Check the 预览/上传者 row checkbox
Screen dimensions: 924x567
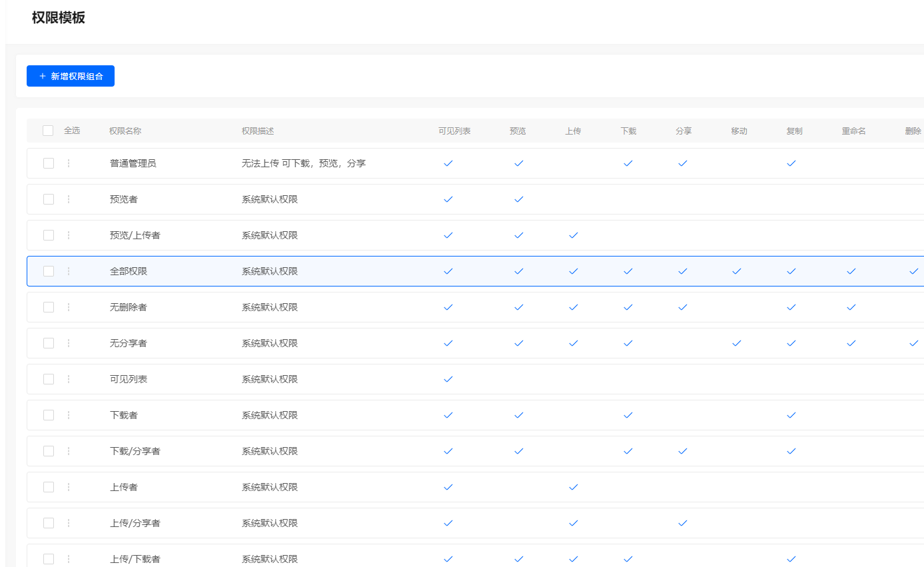click(x=49, y=235)
